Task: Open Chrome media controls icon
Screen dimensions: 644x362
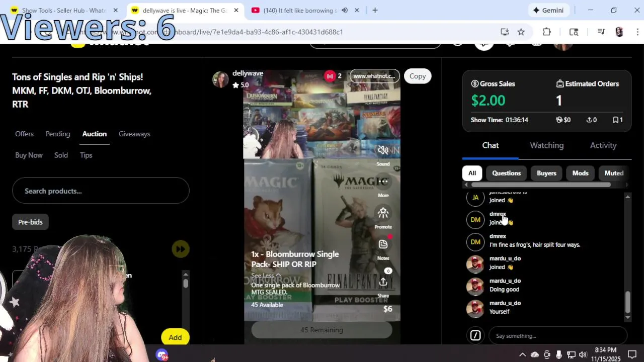Action: click(601, 32)
